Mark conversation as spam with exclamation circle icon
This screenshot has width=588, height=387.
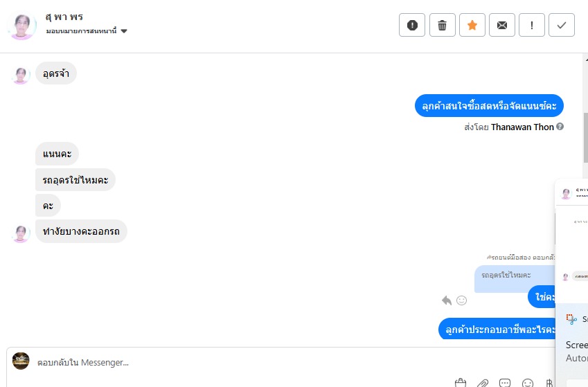(412, 25)
